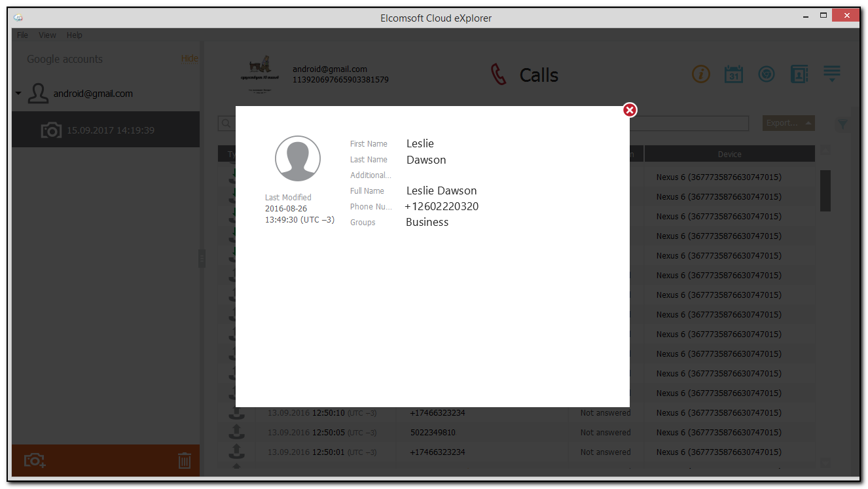Open the Contacts address book icon
Screen dimensions: 868x489
[799, 74]
